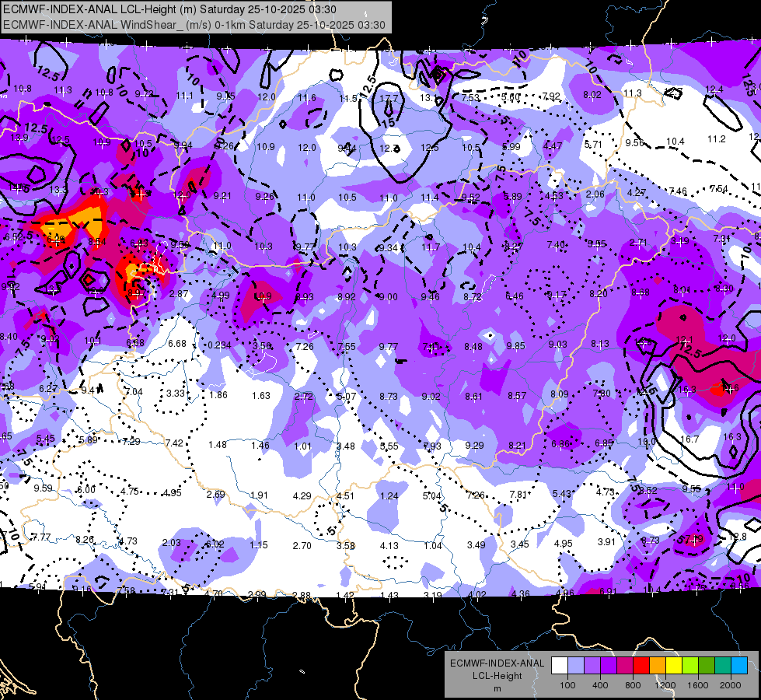This screenshot has height=700, width=761.
Task: Click the 'LCL-Height' legend title text
Action: pos(497,676)
